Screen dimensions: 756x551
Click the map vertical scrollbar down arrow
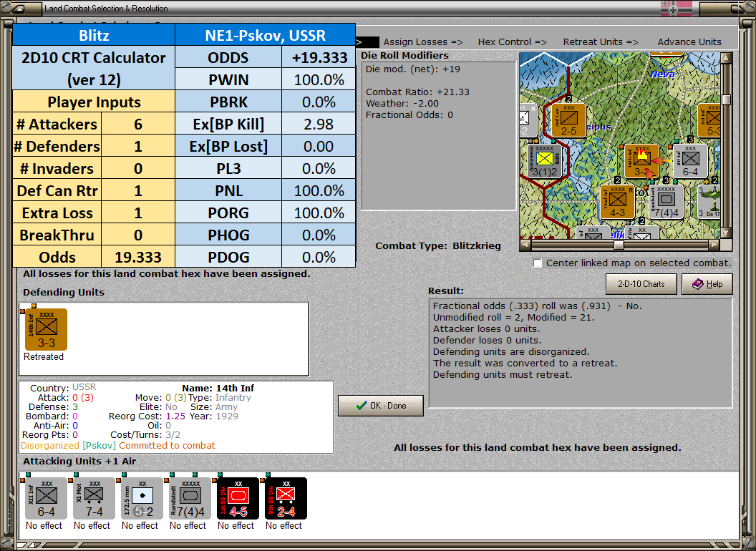[726, 233]
